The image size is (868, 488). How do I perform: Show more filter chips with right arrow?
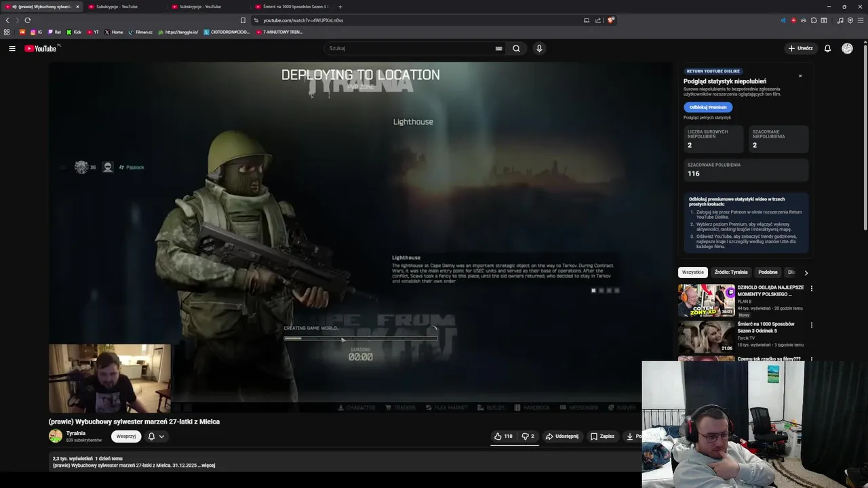[806, 272]
